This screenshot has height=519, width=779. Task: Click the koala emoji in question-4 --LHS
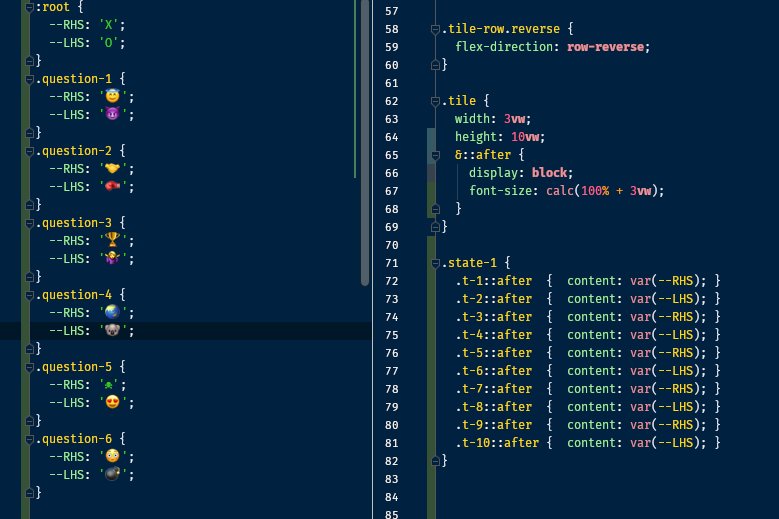tap(113, 330)
